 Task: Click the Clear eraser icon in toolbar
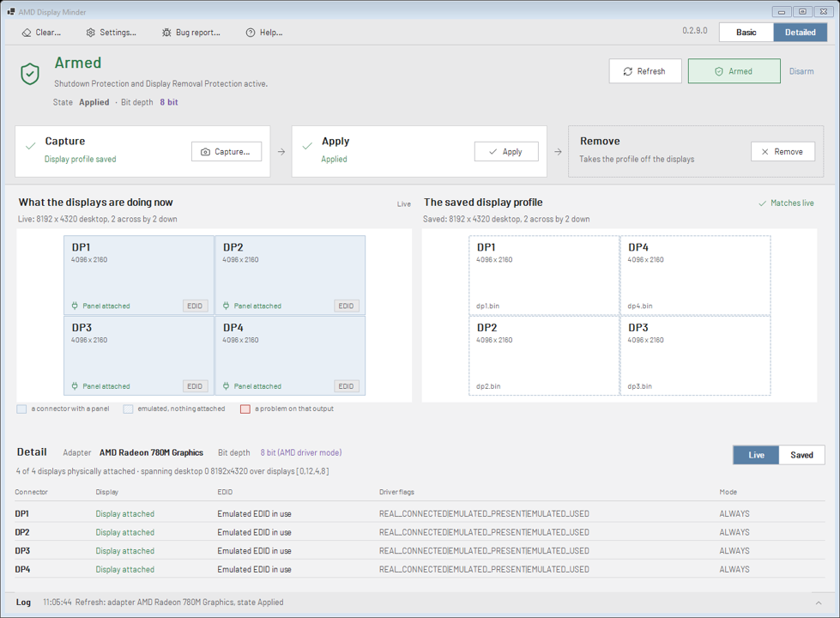point(27,33)
